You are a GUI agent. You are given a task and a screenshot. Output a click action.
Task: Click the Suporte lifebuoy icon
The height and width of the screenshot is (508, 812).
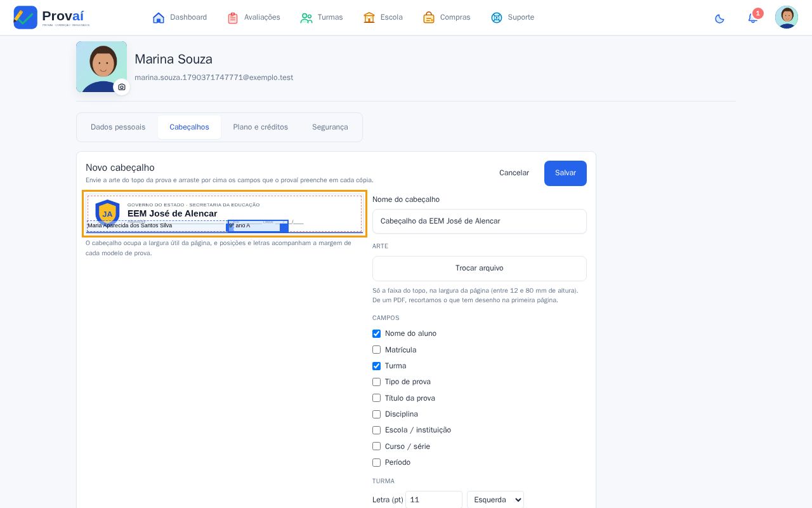[497, 18]
